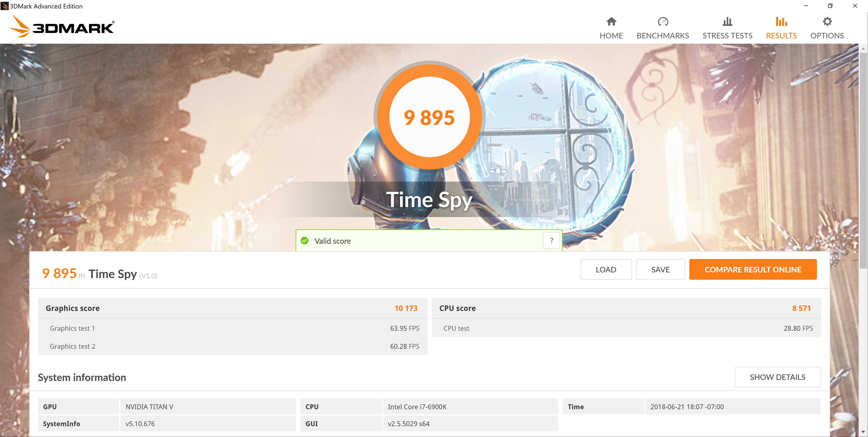Click the Time Spy banner title

point(429,200)
